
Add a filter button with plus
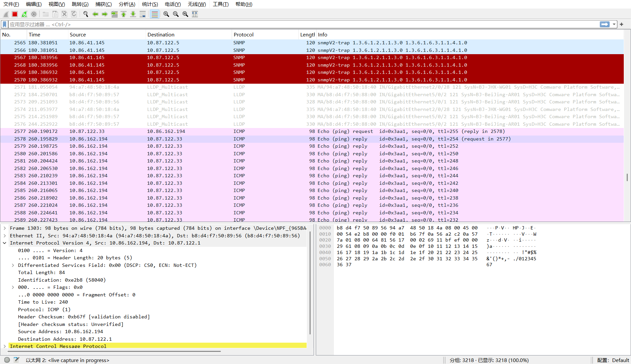tap(621, 24)
